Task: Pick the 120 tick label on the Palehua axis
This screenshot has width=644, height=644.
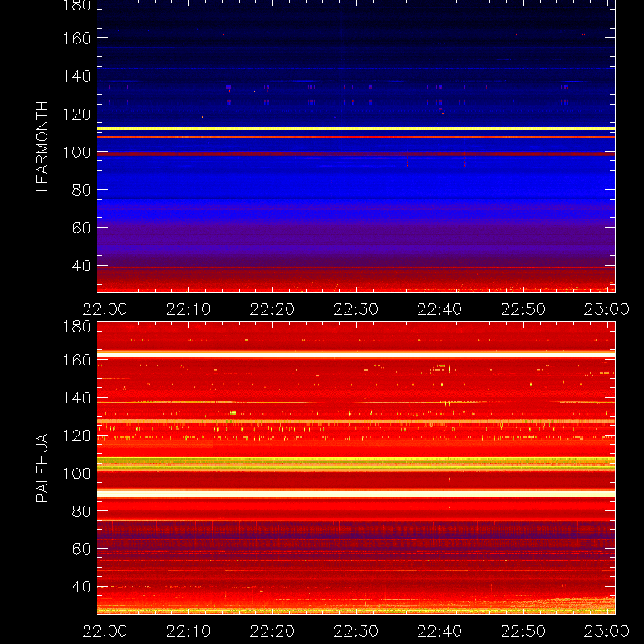Action: pos(76,436)
